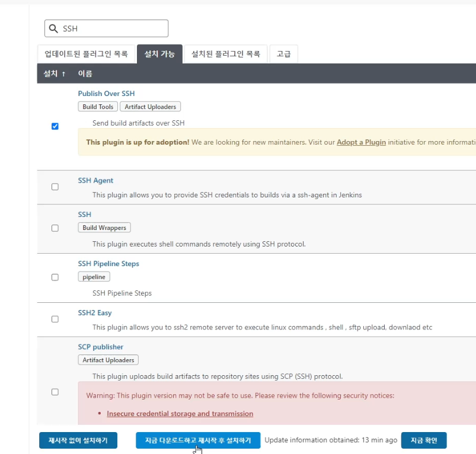Check the SCP publisher plugin checkbox
Viewport: 476px width, 454px height.
pos(55,392)
